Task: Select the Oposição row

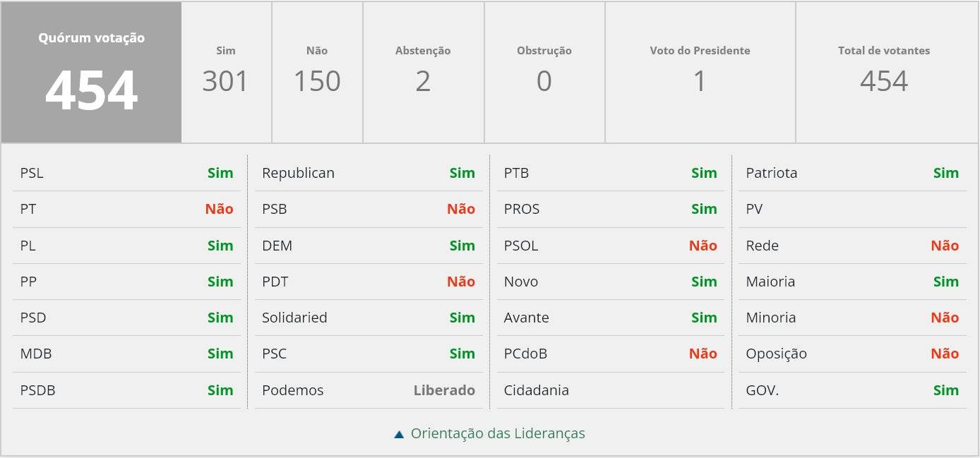Action: tap(851, 354)
